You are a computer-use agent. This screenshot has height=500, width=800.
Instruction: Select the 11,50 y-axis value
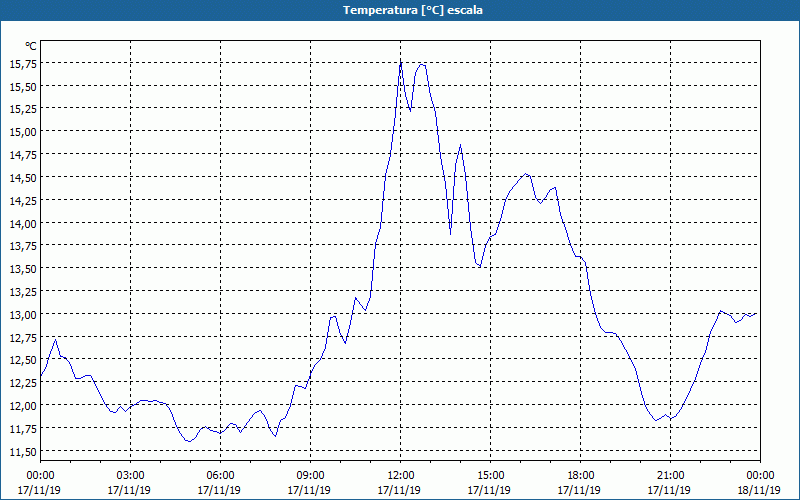pyautogui.click(x=23, y=452)
